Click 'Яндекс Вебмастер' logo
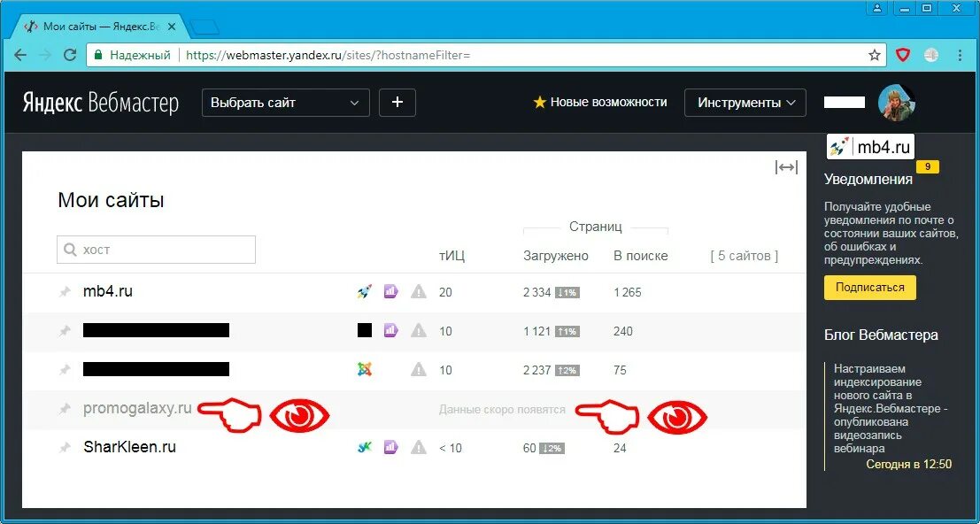This screenshot has height=524, width=980. (101, 103)
